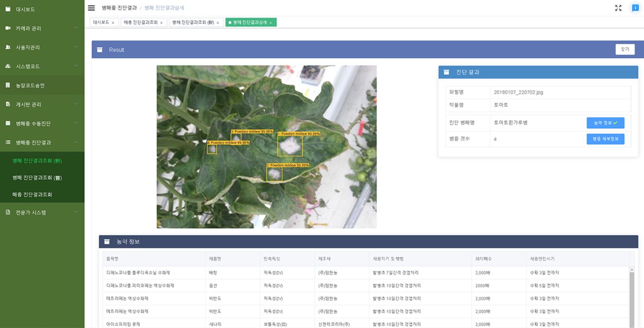Screen dimensions: 644x328
Task: Expand the 병해충 수동진단 menu chevron
Action: (x=76, y=123)
